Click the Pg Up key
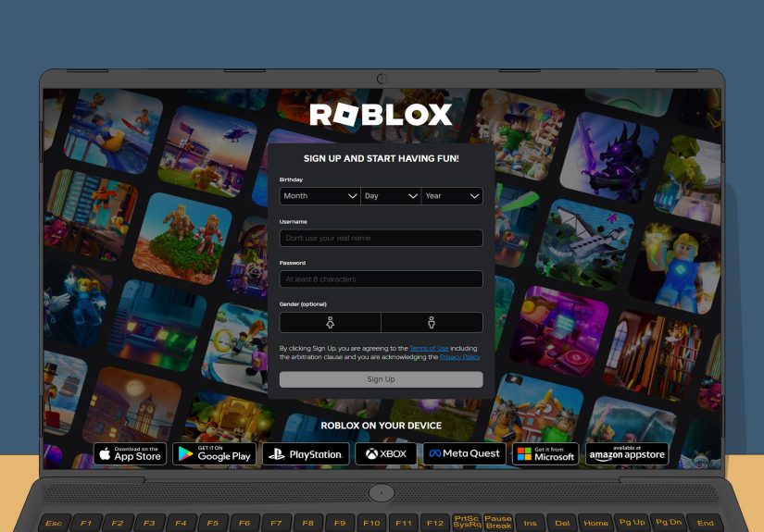 pos(632,522)
